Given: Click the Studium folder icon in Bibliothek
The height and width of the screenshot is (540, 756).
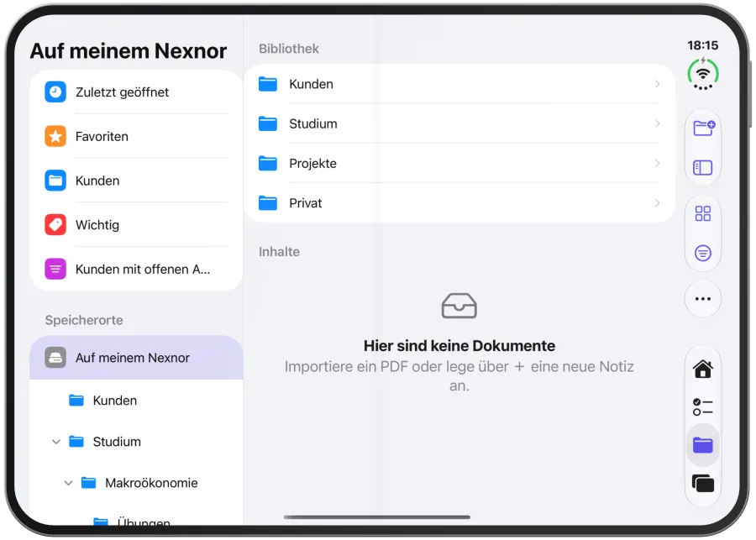Looking at the screenshot, I should (268, 123).
